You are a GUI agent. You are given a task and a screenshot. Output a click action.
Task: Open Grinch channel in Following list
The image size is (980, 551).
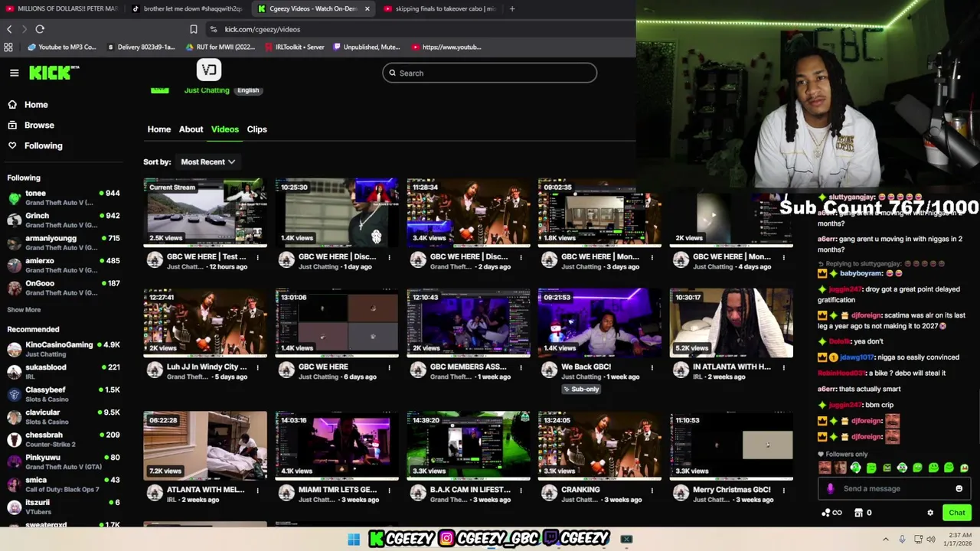(x=64, y=220)
